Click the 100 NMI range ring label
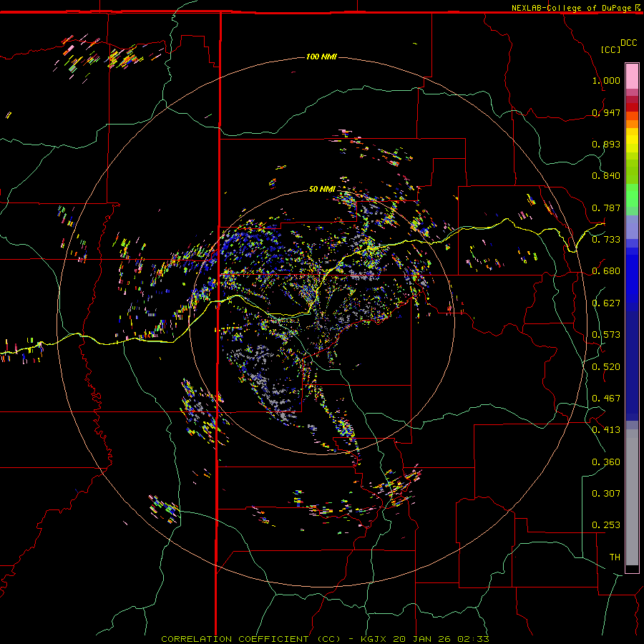This screenshot has height=644, width=644. pyautogui.click(x=321, y=57)
